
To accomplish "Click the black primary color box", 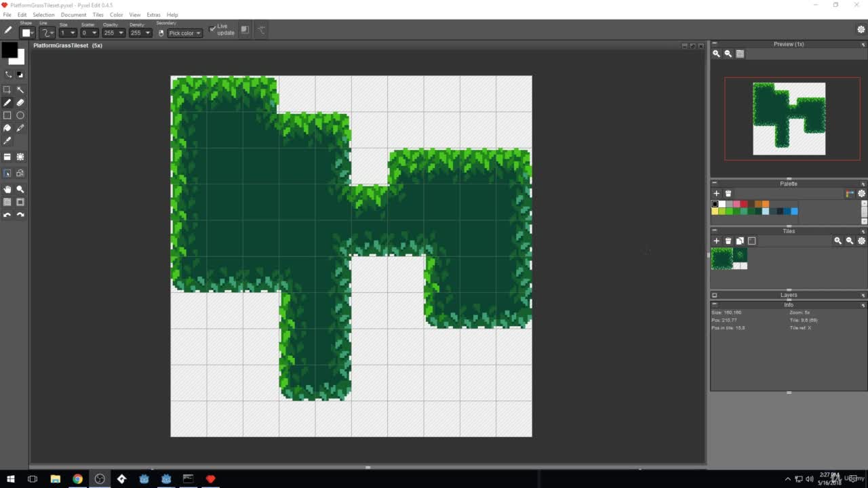I will [9, 51].
